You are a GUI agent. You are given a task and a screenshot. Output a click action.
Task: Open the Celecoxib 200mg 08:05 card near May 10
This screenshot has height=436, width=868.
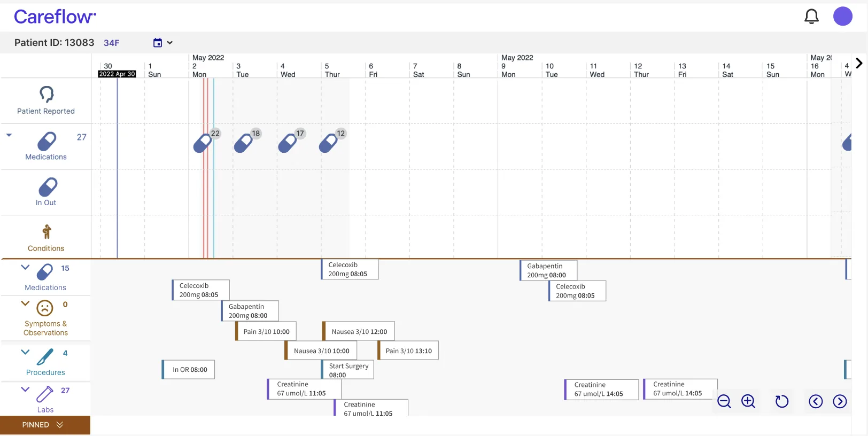(577, 291)
